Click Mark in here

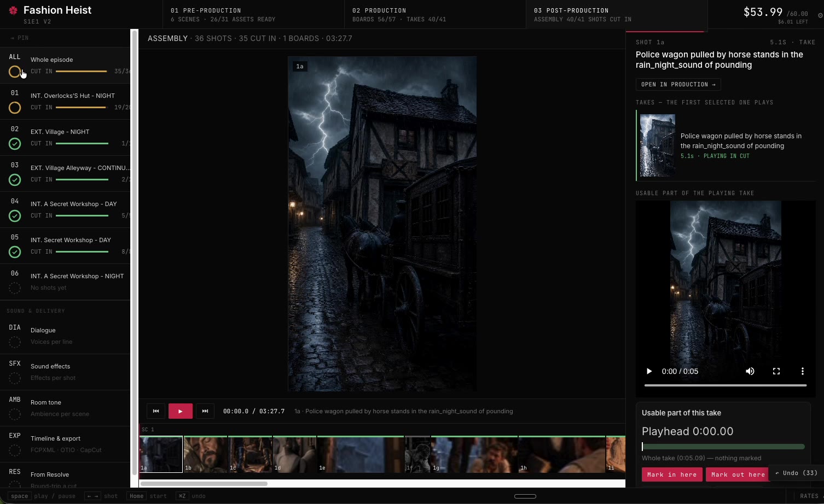pos(672,474)
